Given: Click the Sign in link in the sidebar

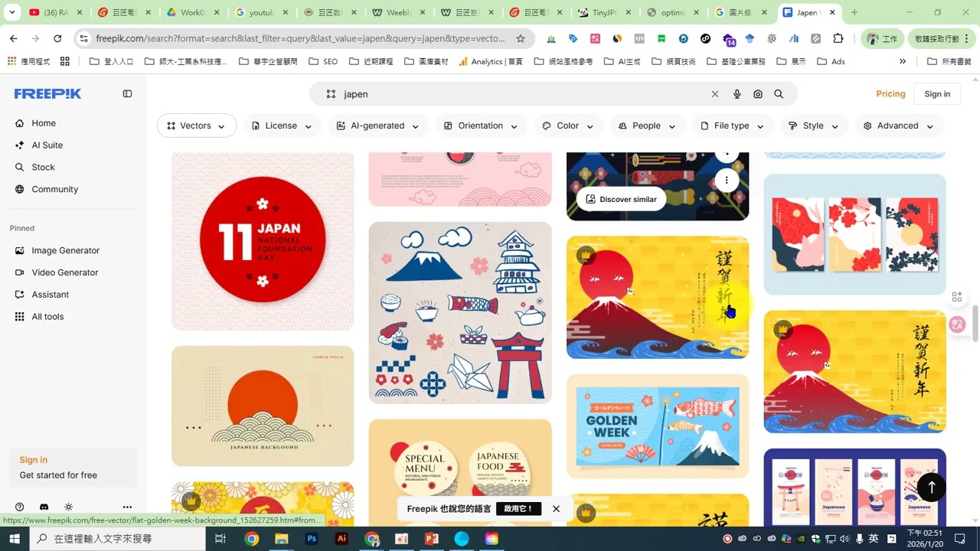Looking at the screenshot, I should tap(34, 460).
